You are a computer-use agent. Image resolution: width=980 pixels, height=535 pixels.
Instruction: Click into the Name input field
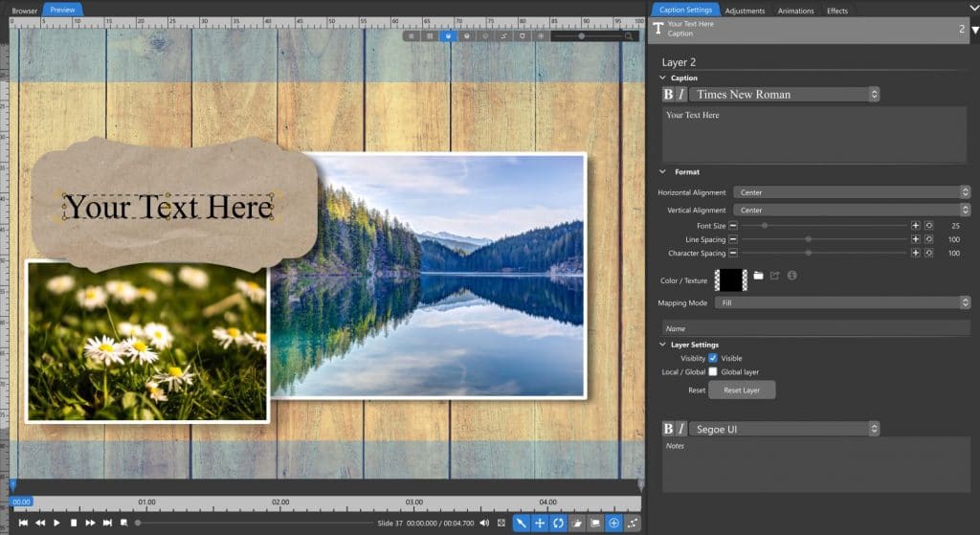[815, 328]
